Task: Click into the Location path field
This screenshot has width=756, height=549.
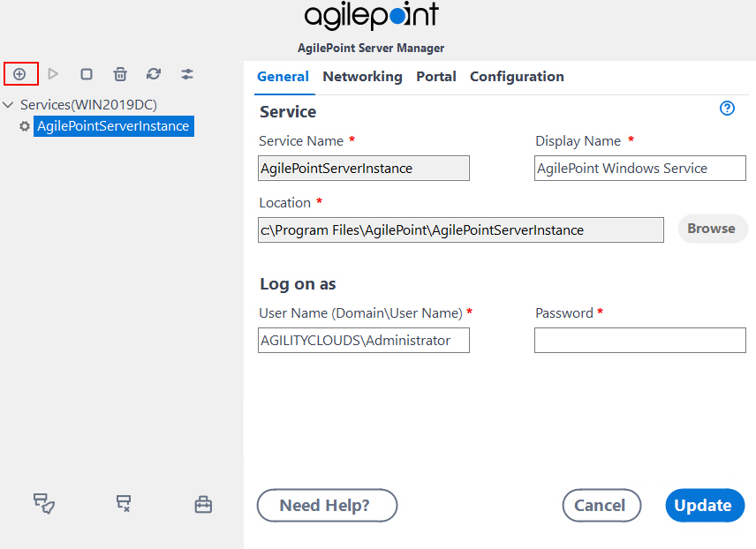Action: click(x=461, y=229)
